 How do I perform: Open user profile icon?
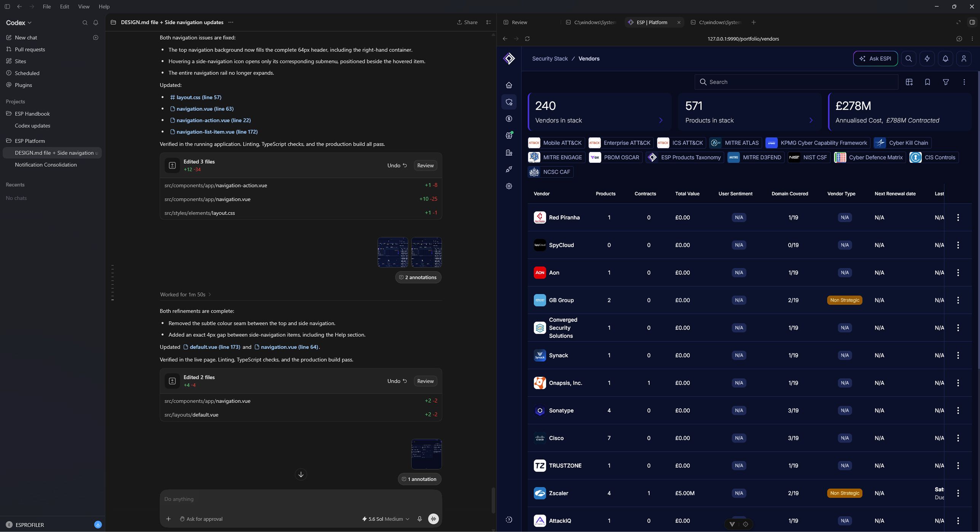coord(964,59)
